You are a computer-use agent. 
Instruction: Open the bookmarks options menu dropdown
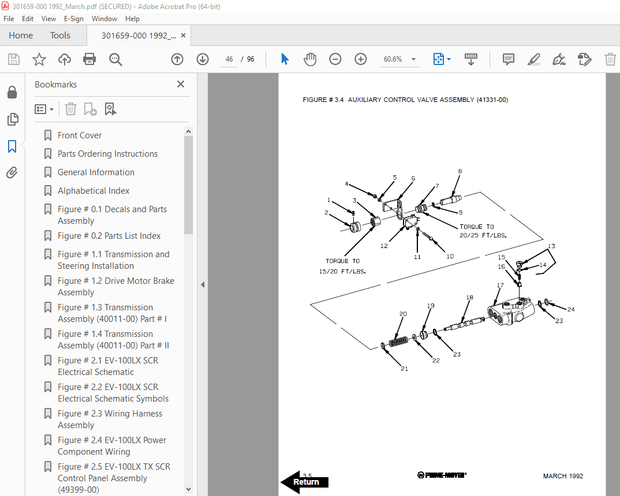45,109
